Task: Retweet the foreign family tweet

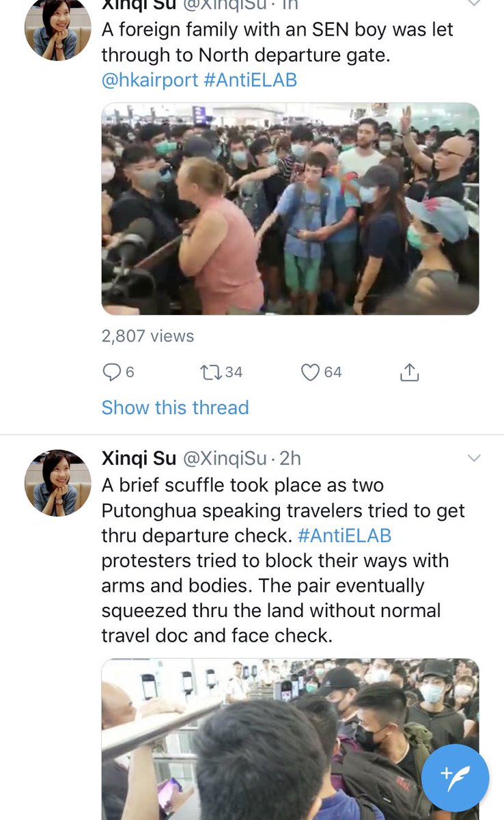Action: tap(210, 372)
